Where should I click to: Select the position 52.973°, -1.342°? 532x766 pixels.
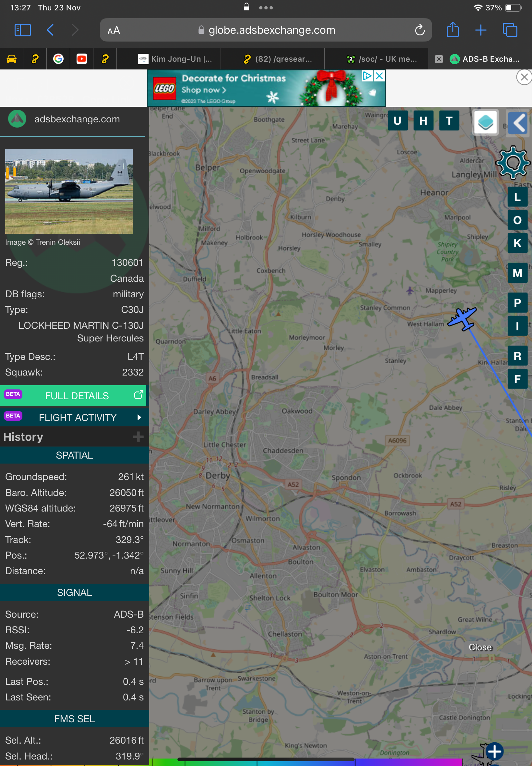(109, 555)
